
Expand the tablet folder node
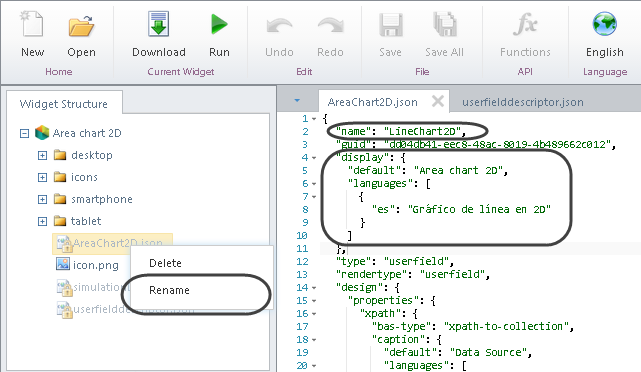[x=42, y=222]
